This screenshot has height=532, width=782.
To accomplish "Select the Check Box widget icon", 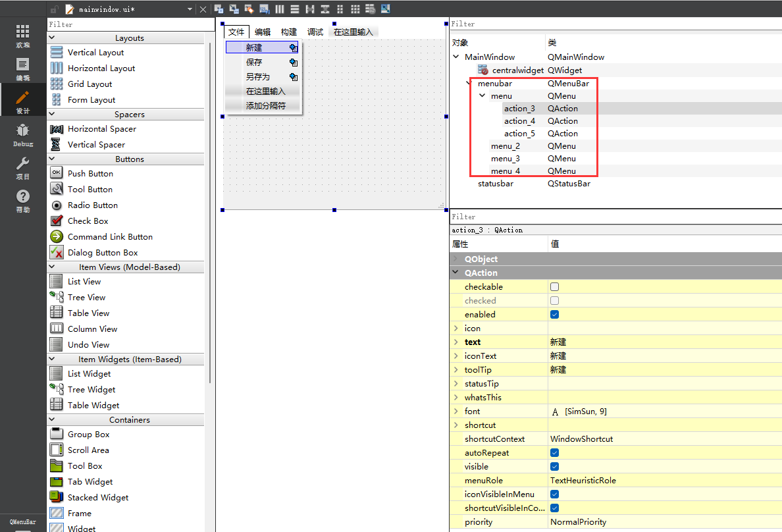I will coord(57,221).
